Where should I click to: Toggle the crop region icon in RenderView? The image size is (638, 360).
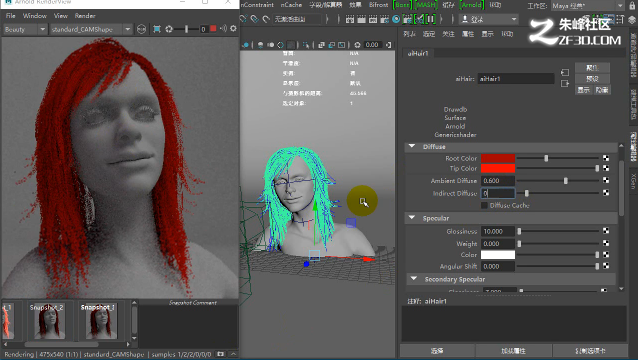click(x=157, y=29)
